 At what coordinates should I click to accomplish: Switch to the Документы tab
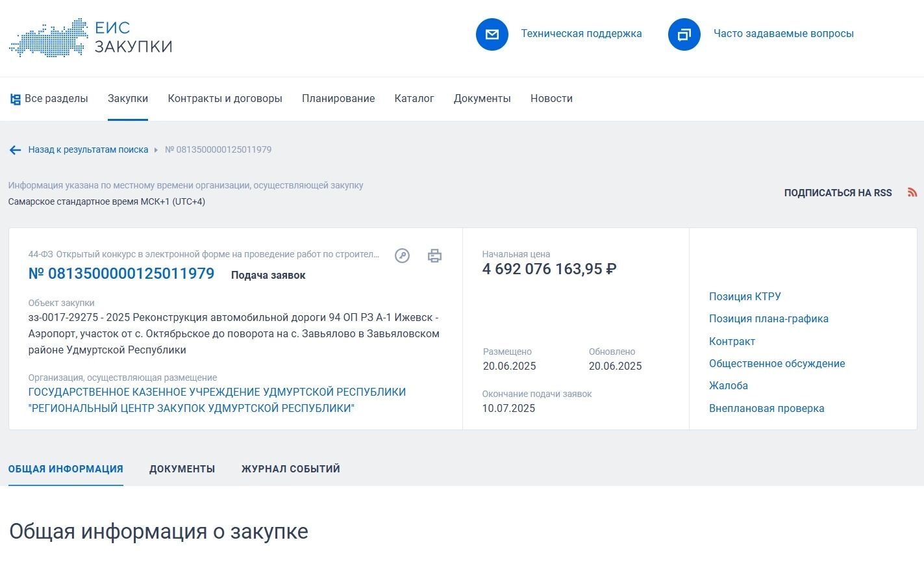pyautogui.click(x=182, y=469)
